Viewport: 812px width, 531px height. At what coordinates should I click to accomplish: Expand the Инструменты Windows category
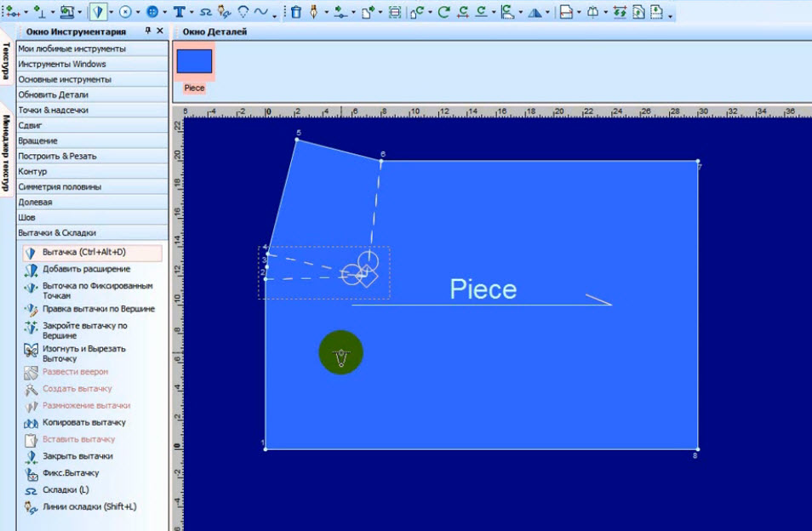(x=92, y=64)
